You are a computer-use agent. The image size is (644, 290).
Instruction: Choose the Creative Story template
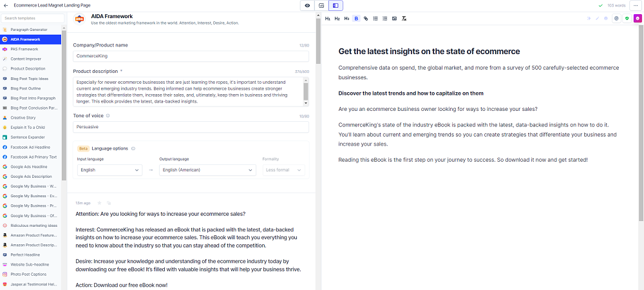31,117
